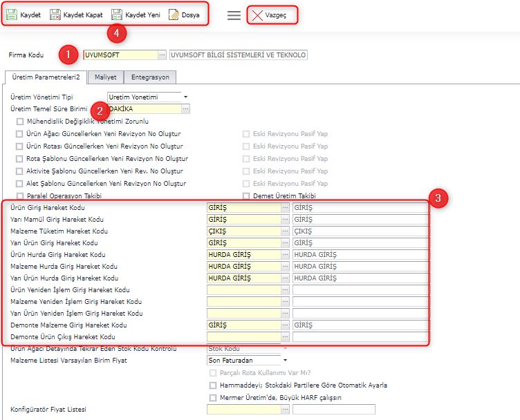Screen dimensions: 520x420
Task: Open the Firma Kodu lookup ellipsis button
Action: 162,55
